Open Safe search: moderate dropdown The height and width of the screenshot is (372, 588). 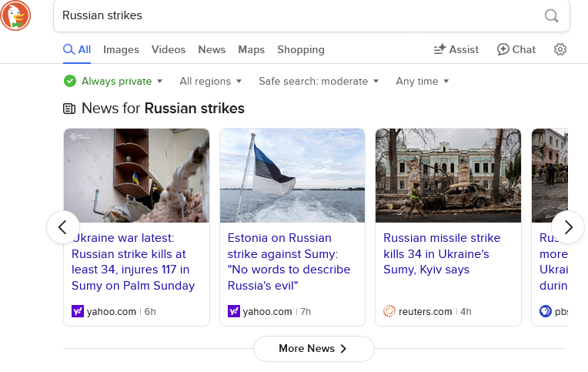tap(319, 81)
